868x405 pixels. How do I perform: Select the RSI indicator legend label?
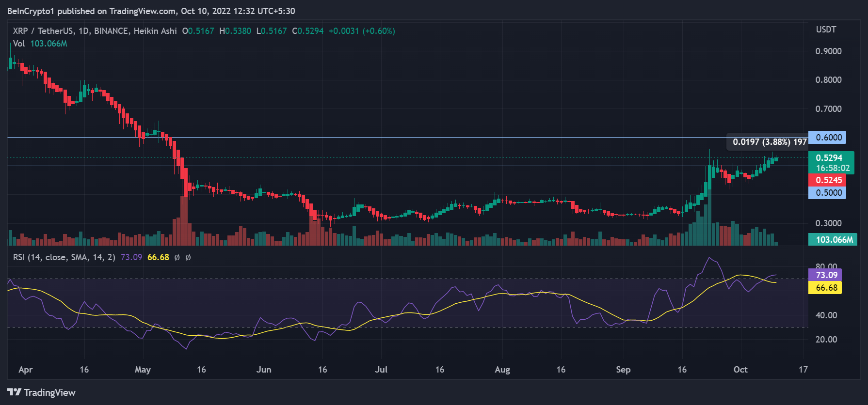click(64, 257)
